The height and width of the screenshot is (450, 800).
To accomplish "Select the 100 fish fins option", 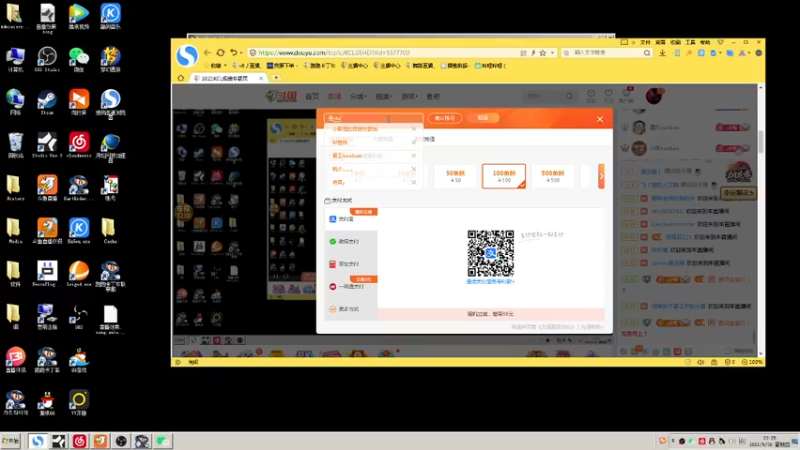I will (504, 176).
